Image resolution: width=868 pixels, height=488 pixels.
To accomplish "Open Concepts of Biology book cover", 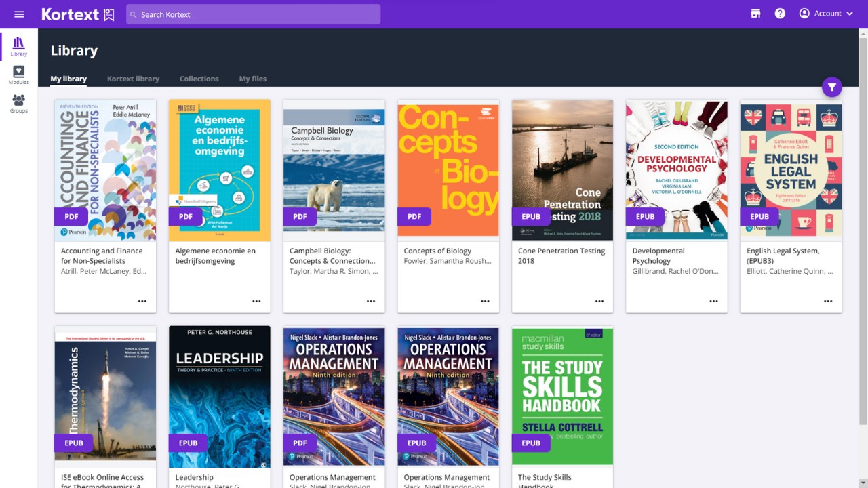I will [x=448, y=170].
